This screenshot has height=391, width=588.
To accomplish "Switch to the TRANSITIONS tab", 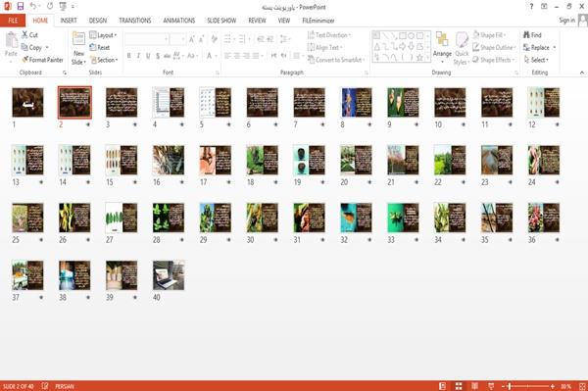I will coord(135,21).
